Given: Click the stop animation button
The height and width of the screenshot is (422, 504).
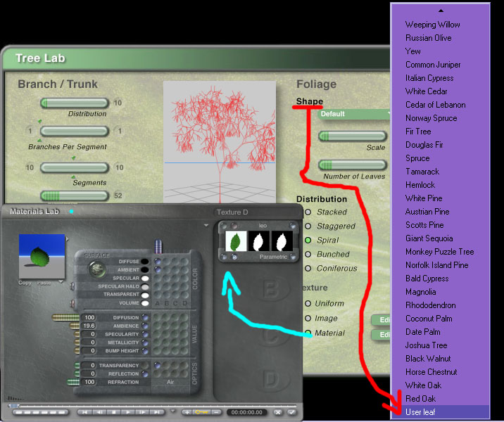Looking at the screenshot, I should coord(113,412).
